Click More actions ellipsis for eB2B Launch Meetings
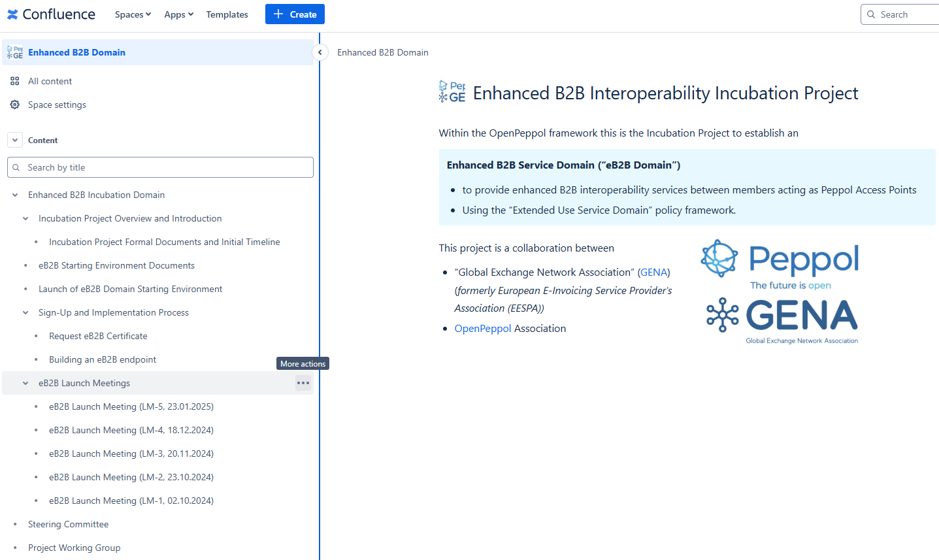This screenshot has height=560, width=939. click(303, 383)
